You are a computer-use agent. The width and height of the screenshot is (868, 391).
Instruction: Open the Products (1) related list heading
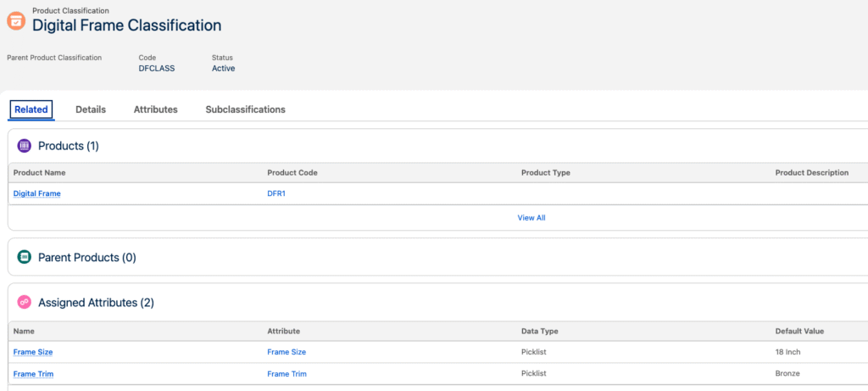[69, 146]
